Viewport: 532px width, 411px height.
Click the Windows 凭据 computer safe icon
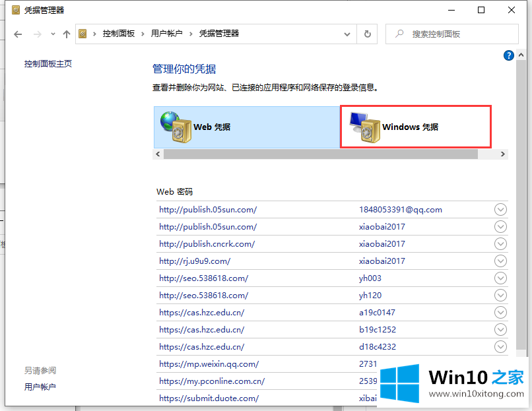click(x=362, y=127)
